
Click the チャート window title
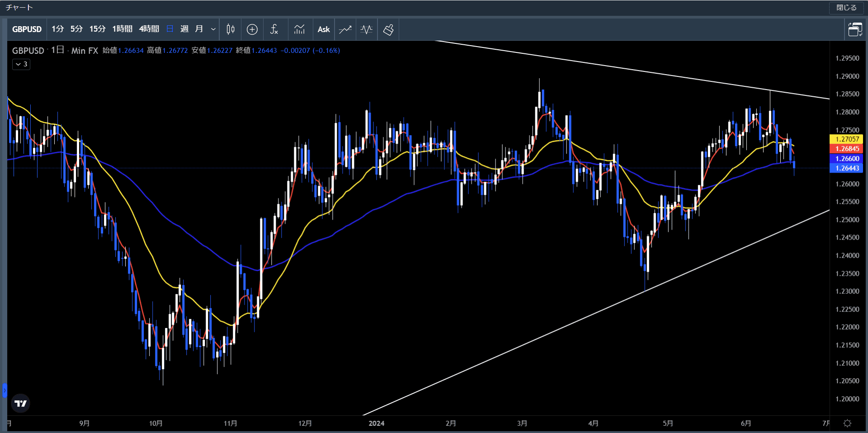[19, 8]
